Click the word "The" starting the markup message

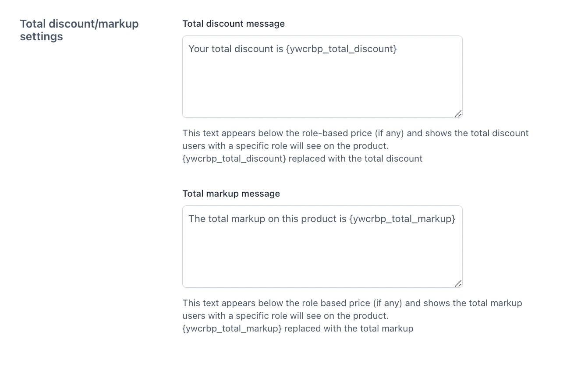tap(197, 219)
